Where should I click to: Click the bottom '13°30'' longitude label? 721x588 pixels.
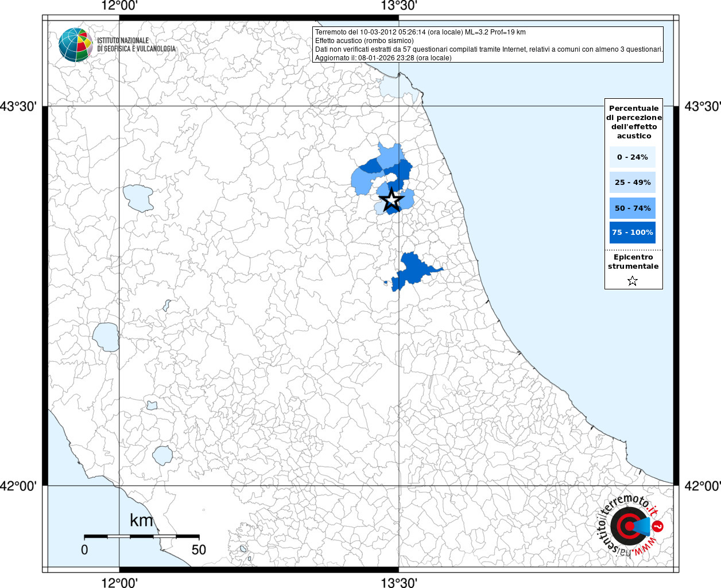click(x=399, y=582)
